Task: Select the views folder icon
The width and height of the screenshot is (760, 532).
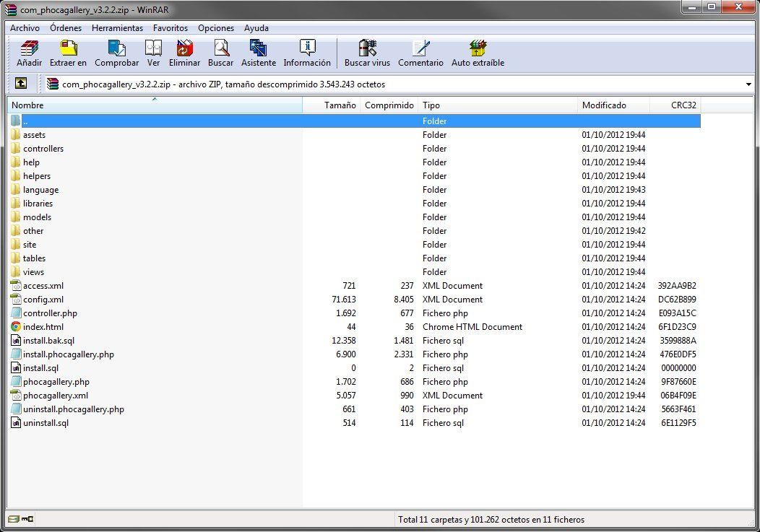Action: 15,272
